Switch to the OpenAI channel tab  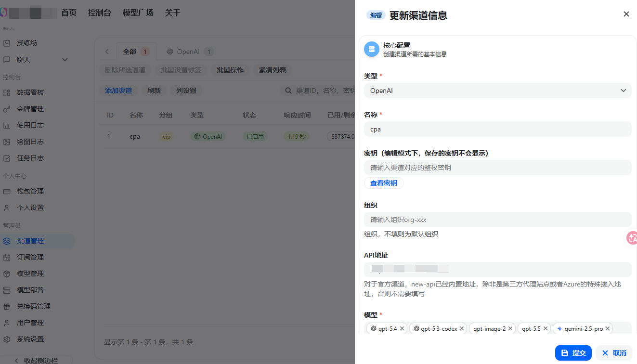point(190,52)
